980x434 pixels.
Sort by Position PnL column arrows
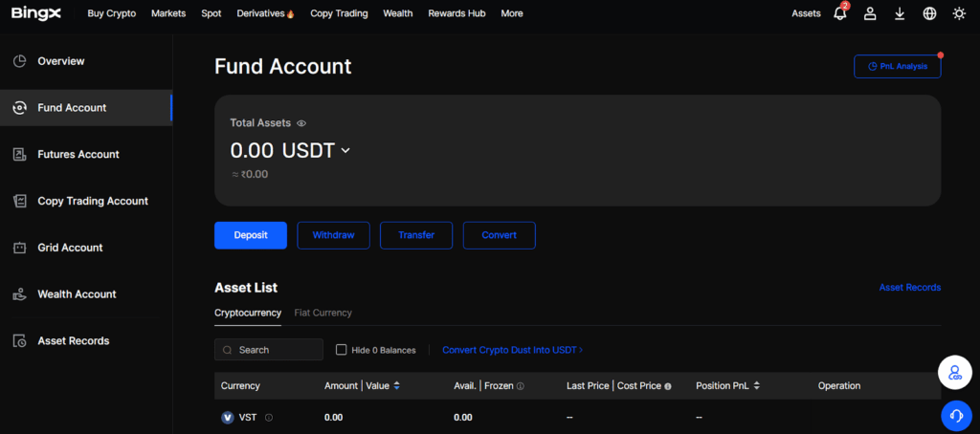pyautogui.click(x=757, y=386)
